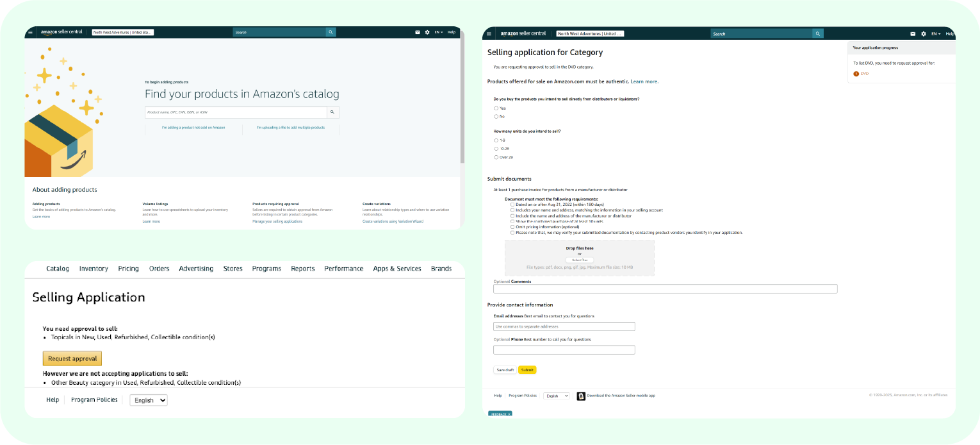Click the Email addresses input field
This screenshot has height=445, width=980.
pos(564,326)
